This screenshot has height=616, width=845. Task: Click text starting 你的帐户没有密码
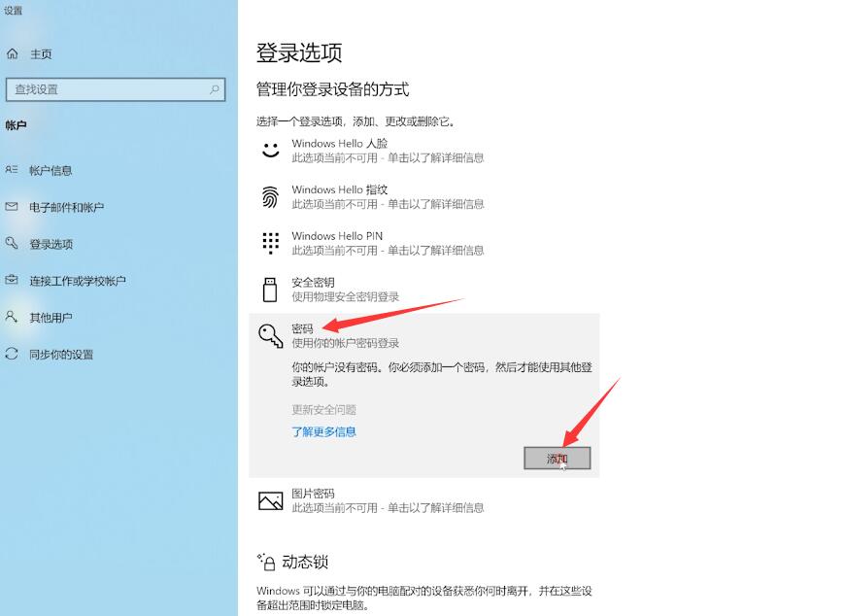(442, 374)
